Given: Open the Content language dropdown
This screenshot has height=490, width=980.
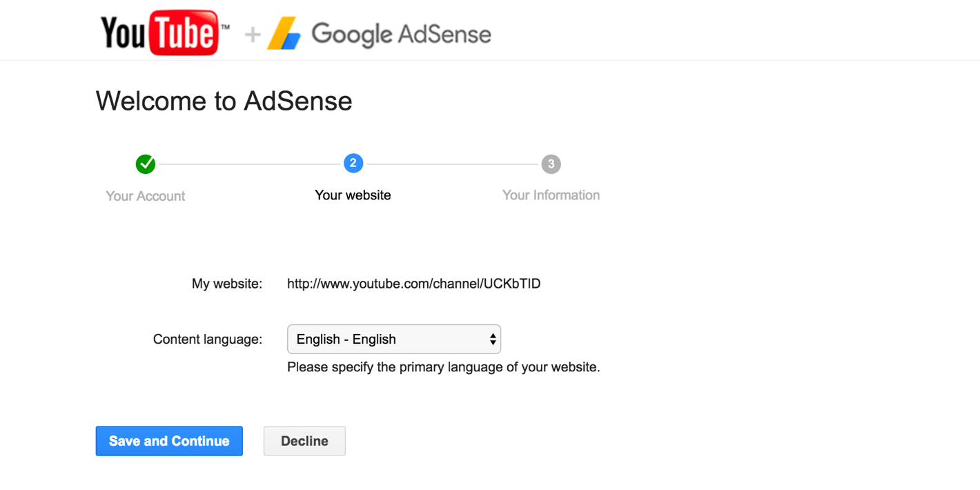Looking at the screenshot, I should click(x=393, y=339).
